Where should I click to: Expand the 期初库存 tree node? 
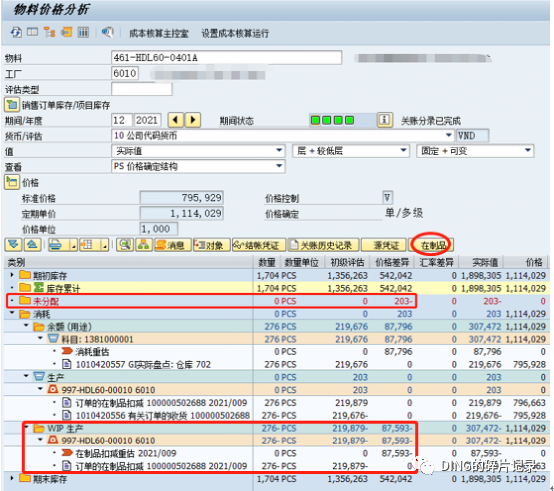[12, 275]
